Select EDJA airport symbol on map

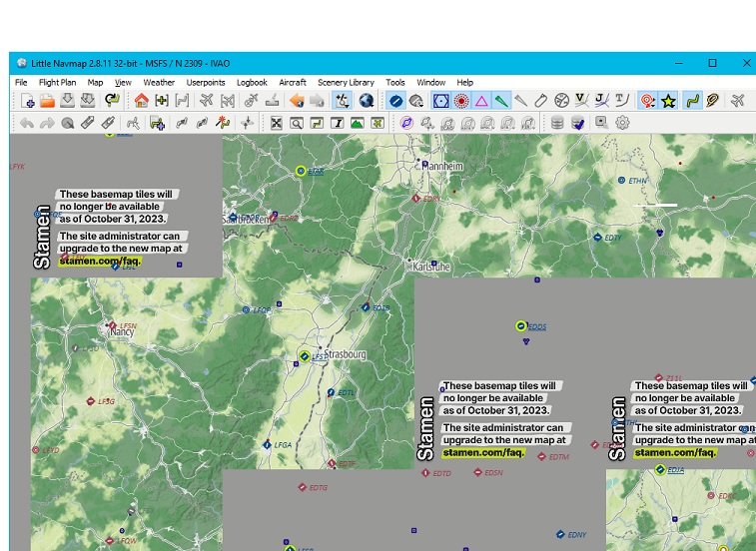tap(660, 469)
